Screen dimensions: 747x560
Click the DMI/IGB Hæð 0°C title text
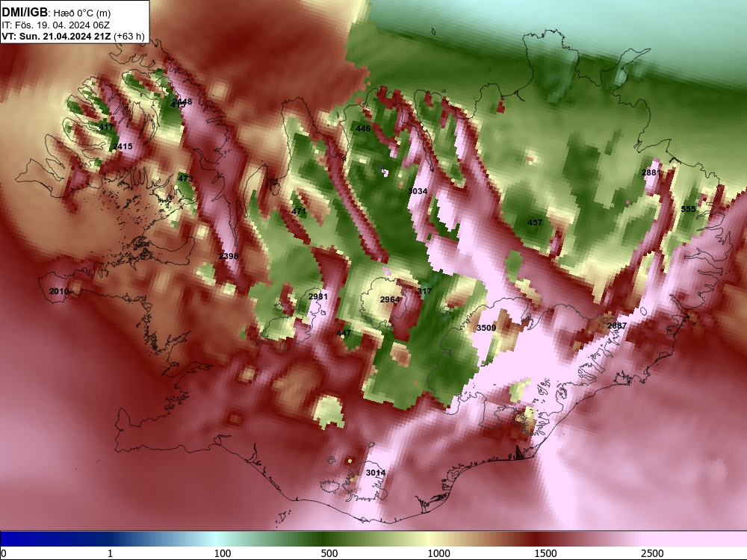pyautogui.click(x=56, y=13)
